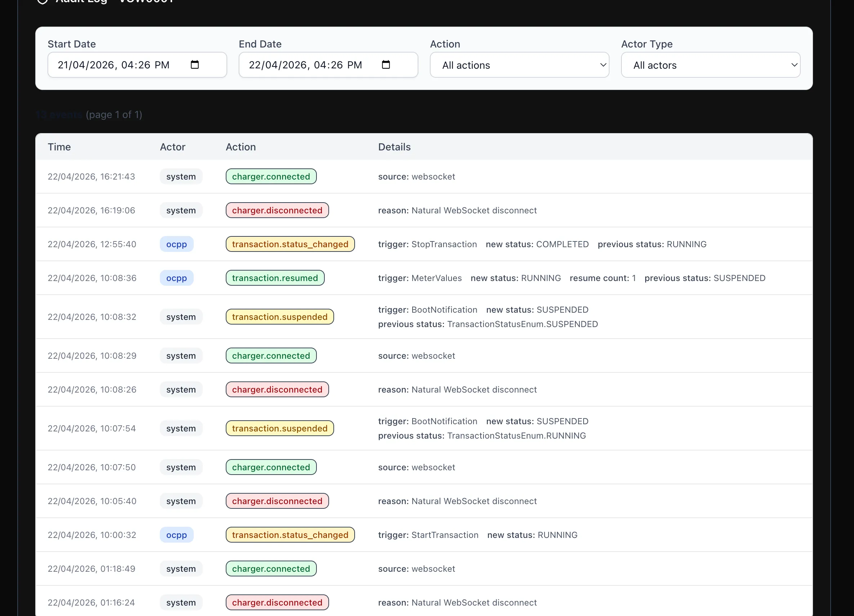Click 'new status: COMPLETED' detail text
Screen dimensions: 854x616
[537, 244]
